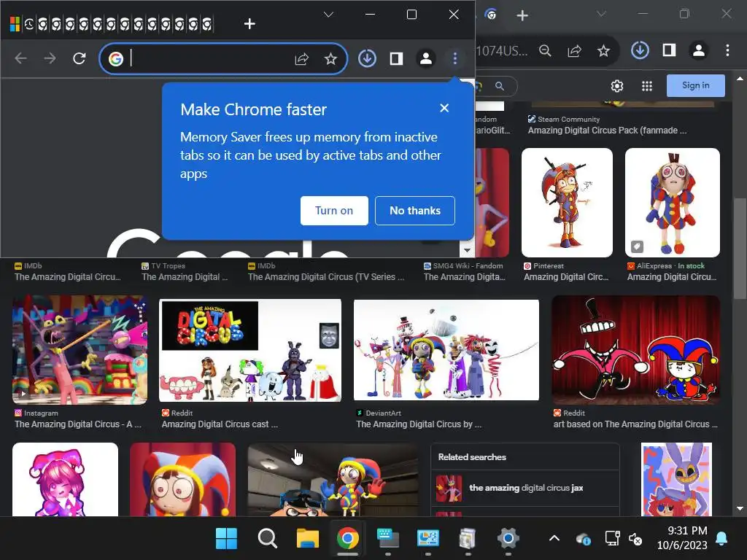The image size is (747, 560).
Task: Open the DeviantArt Amazing Digital Circus image
Action: [x=446, y=349]
